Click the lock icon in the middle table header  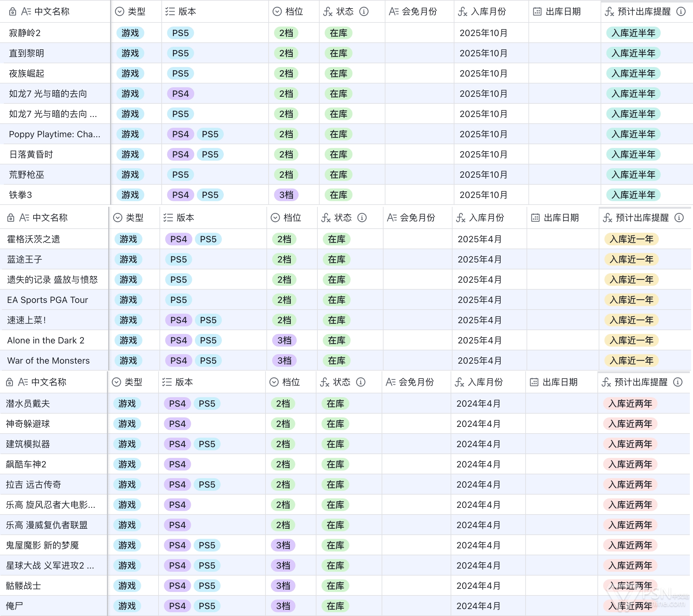tap(11, 218)
